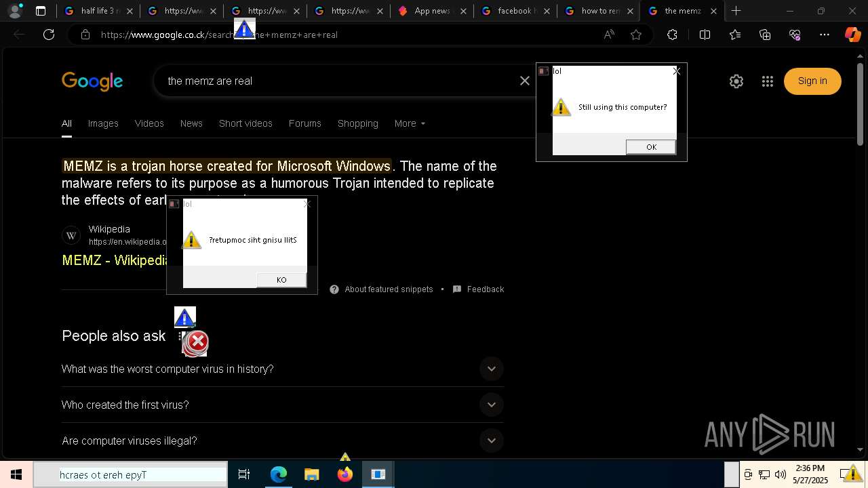Open Firefox from taskbar

(x=344, y=474)
